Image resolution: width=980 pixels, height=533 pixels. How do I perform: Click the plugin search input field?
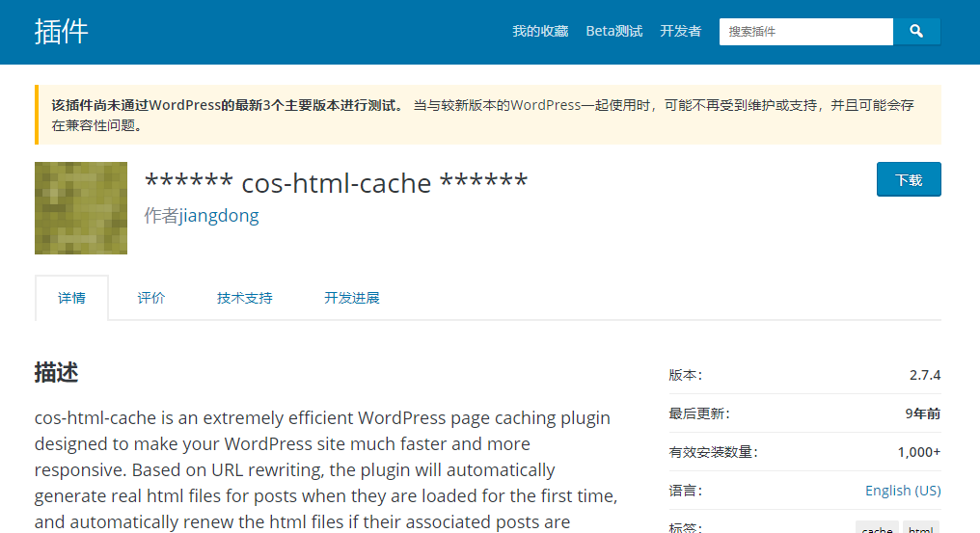[805, 31]
